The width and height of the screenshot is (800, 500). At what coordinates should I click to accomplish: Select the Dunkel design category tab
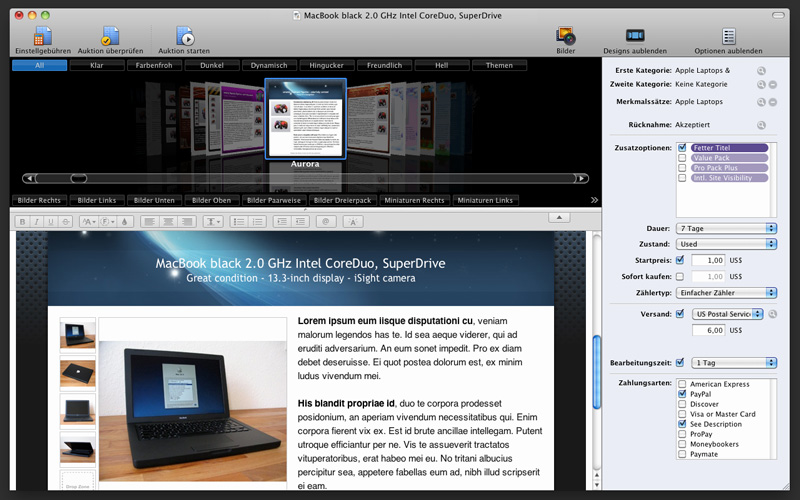pos(212,65)
